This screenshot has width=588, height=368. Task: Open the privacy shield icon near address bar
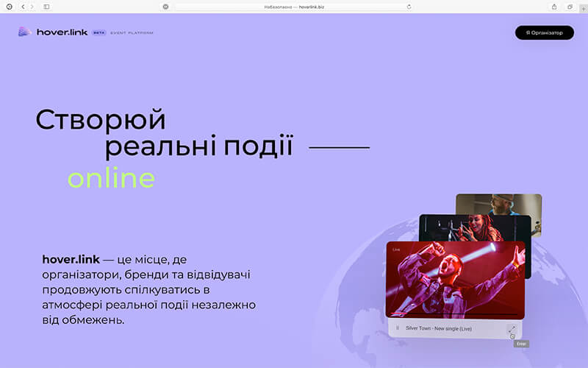point(166,7)
